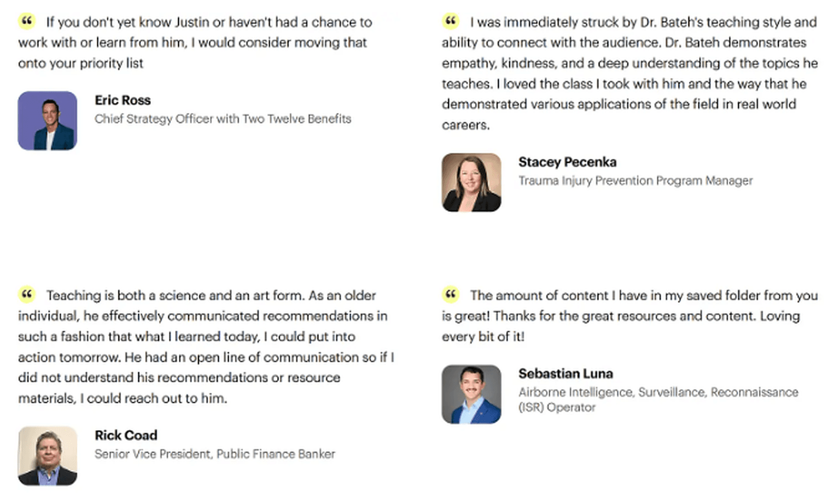The width and height of the screenshot is (840, 504).
Task: Click Trauma Injury Prevention Program Manager title
Action: pos(635,181)
